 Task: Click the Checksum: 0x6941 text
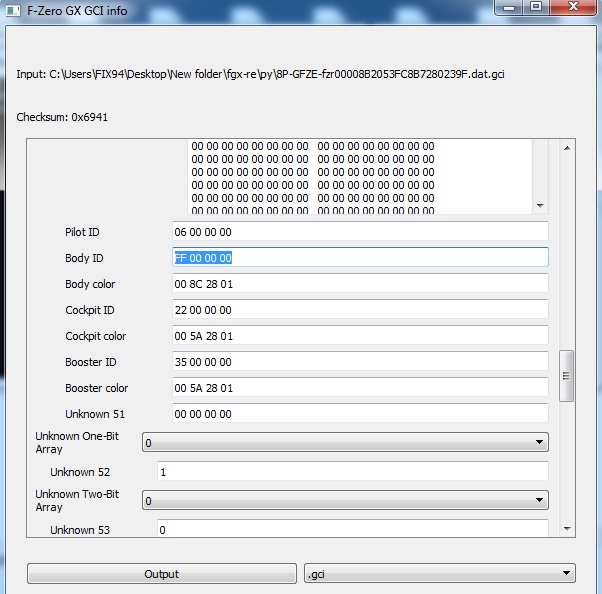(62, 117)
